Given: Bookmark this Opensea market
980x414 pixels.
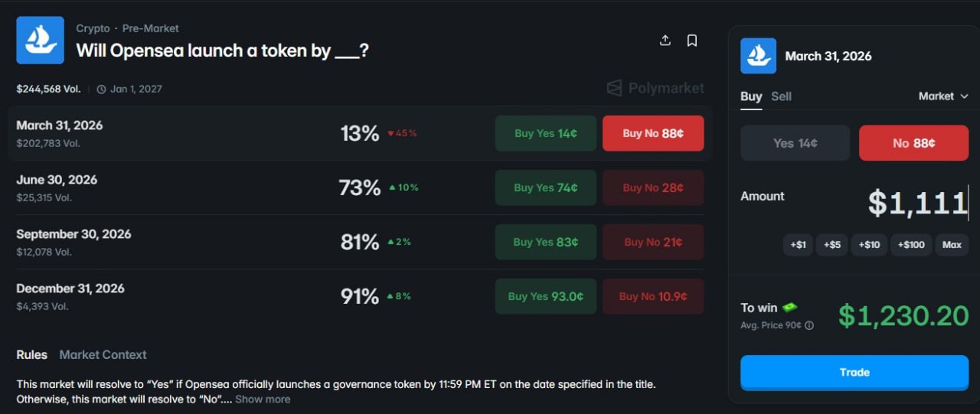Looking at the screenshot, I should coord(692,41).
